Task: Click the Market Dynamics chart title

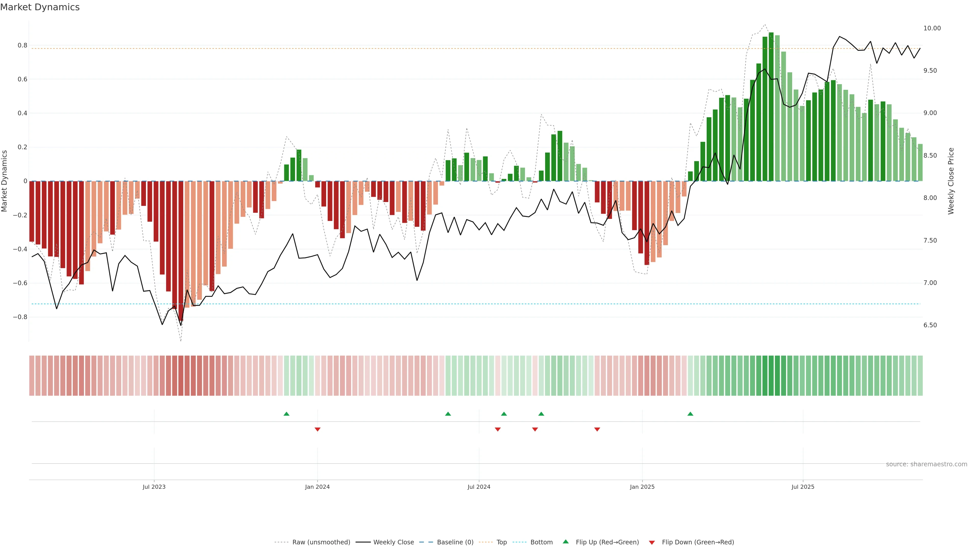Action: [40, 7]
